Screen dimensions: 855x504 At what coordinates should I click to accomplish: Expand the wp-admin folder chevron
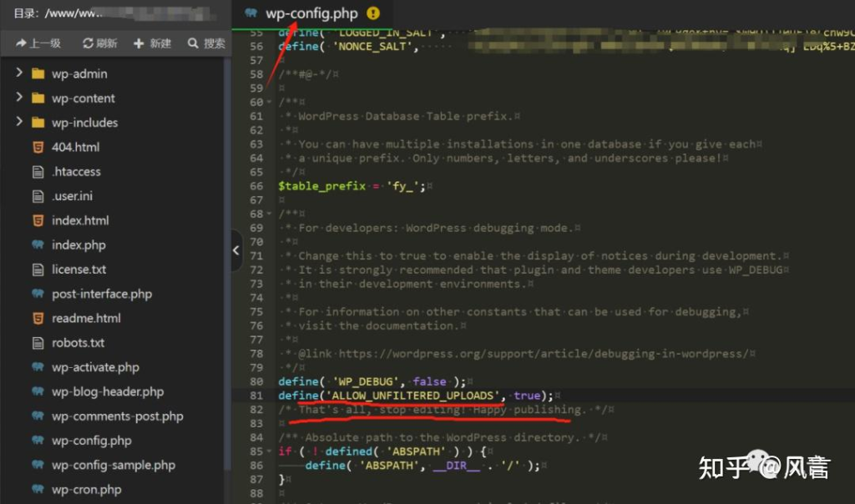point(18,73)
